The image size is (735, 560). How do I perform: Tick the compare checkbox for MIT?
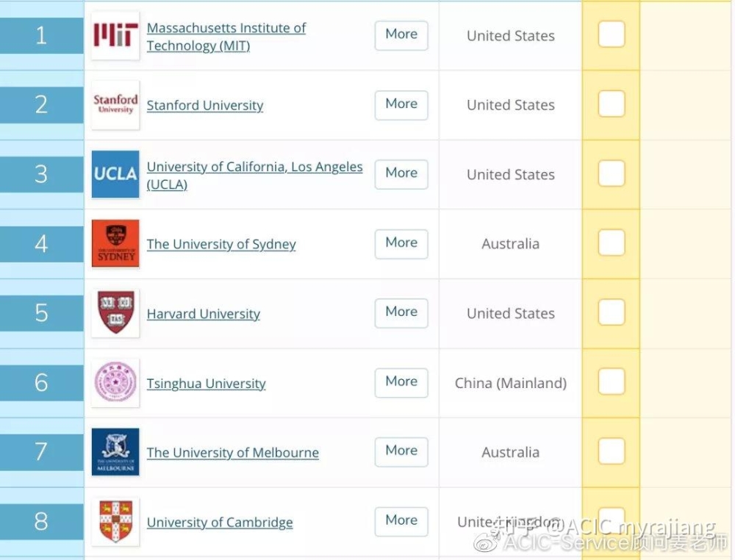pos(612,35)
